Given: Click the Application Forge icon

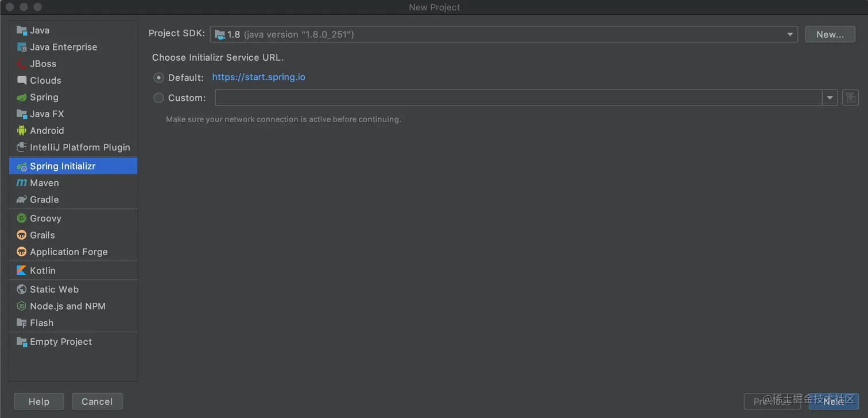Looking at the screenshot, I should [22, 251].
